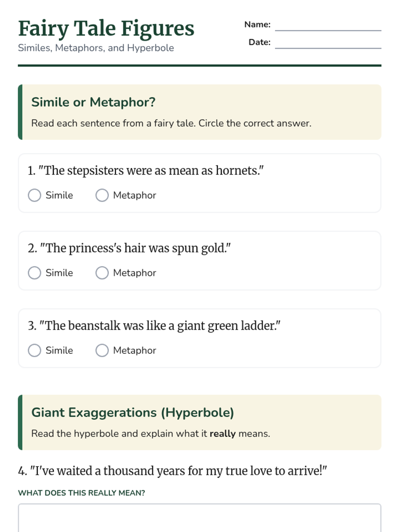The height and width of the screenshot is (532, 399).
Task: Click the Name line field
Action: point(328,25)
